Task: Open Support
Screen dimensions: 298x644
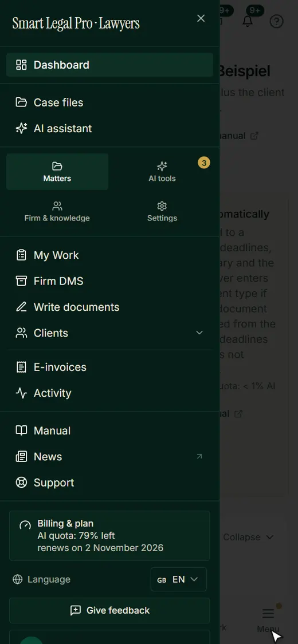Action: [109, 482]
